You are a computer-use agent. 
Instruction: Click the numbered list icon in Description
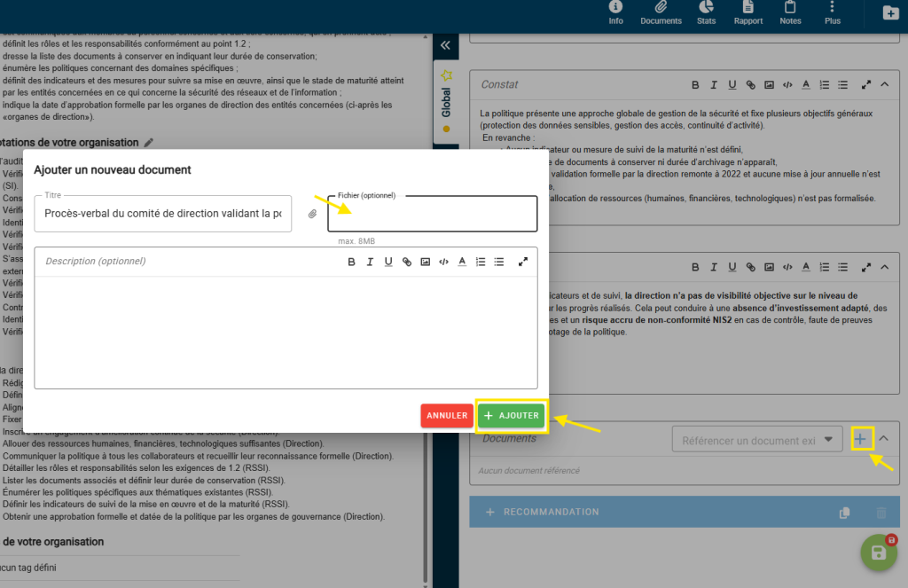tap(481, 262)
